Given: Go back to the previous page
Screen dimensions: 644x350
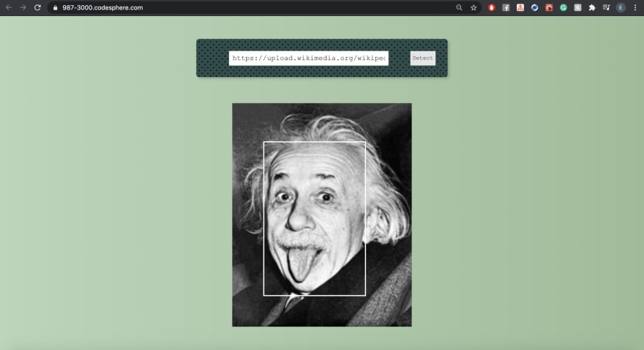Looking at the screenshot, I should click(x=9, y=7).
